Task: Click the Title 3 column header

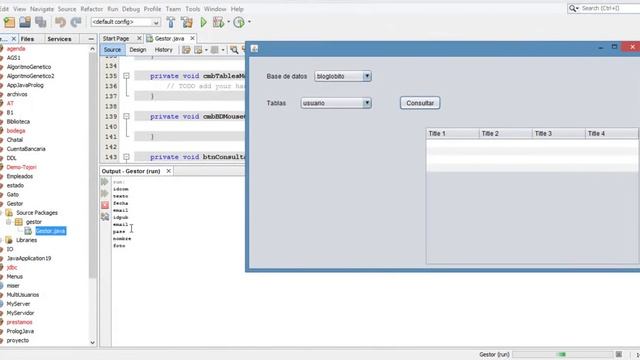Action: (x=558, y=133)
